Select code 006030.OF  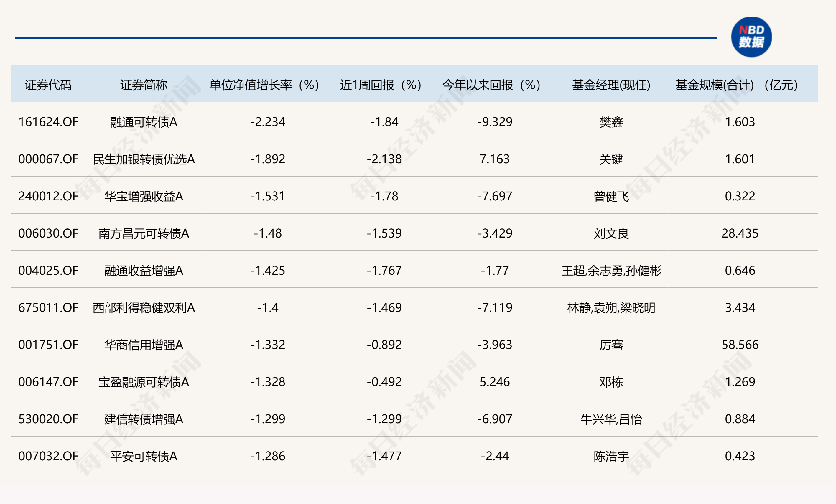48,233
